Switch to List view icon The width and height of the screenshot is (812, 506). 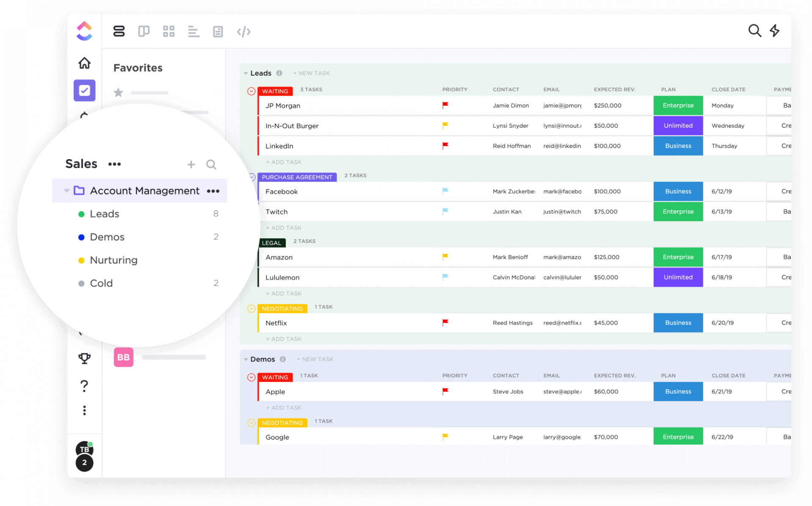coord(119,31)
